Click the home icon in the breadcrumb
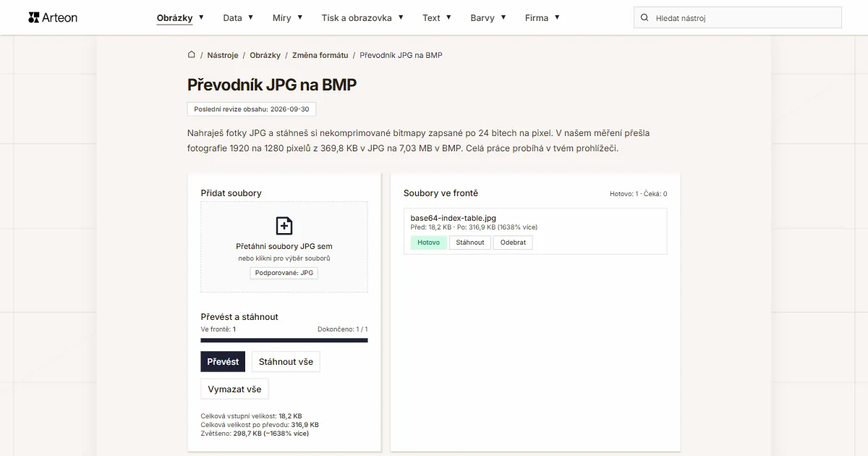Screen dimensions: 868x456 [x=192, y=55]
